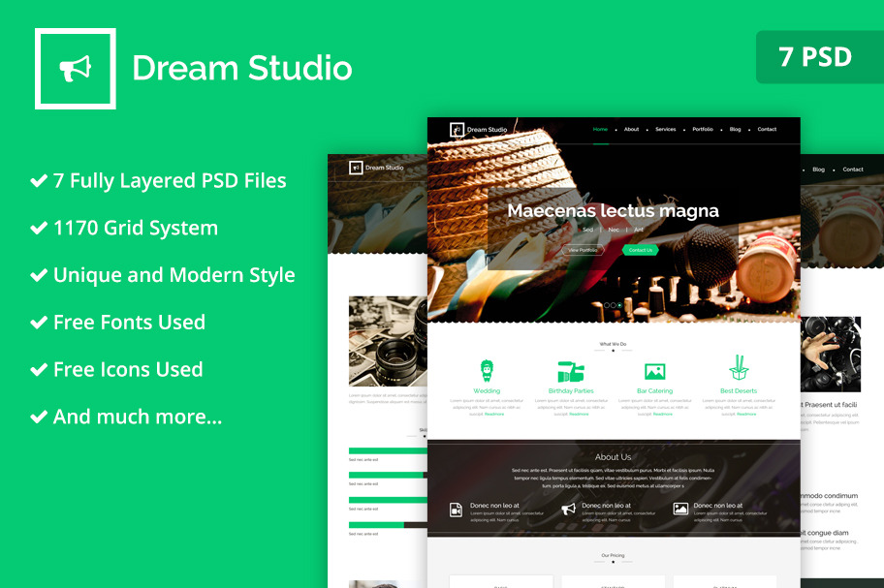This screenshot has height=588, width=884.
Task: Click Readmore under Wedding
Action: pyautogui.click(x=494, y=414)
